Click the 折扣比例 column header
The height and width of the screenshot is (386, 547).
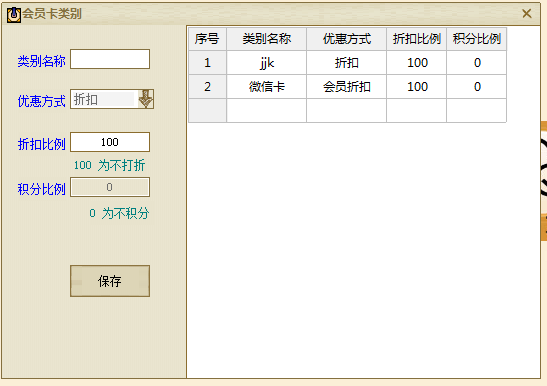point(417,39)
